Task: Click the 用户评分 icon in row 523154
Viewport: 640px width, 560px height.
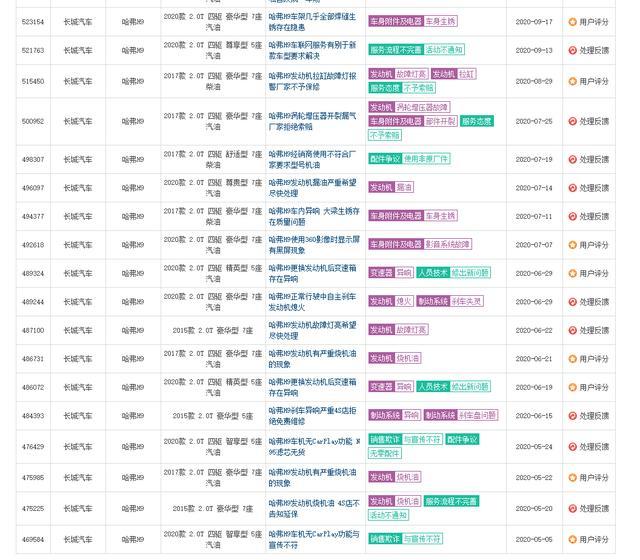Action: (573, 22)
